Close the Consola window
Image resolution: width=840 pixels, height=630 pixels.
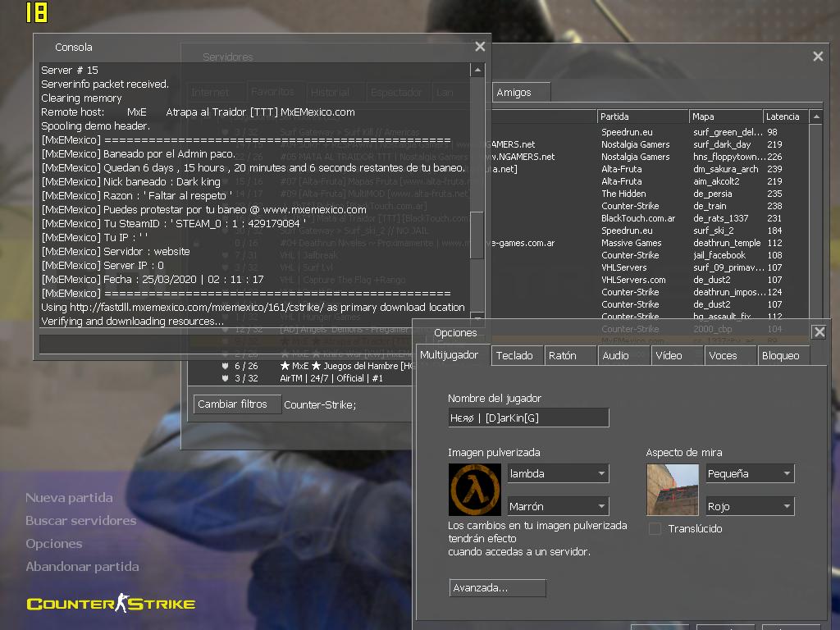(x=480, y=47)
